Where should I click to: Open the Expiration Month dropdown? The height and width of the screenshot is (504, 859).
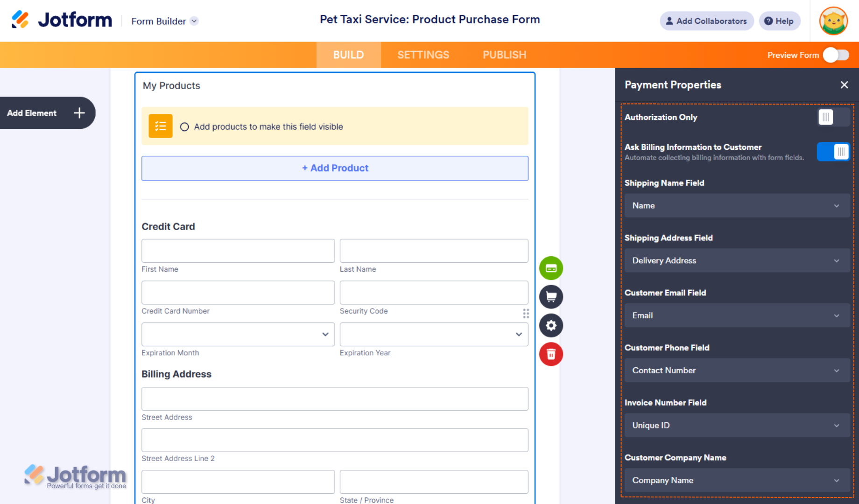(238, 334)
